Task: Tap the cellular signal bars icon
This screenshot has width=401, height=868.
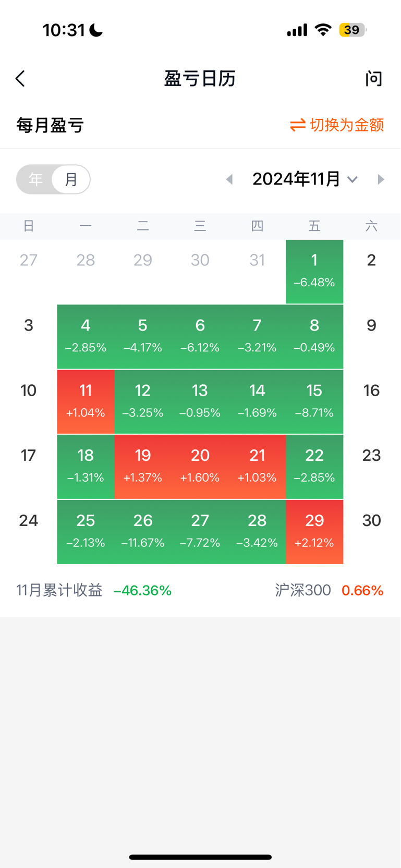Action: tap(297, 30)
